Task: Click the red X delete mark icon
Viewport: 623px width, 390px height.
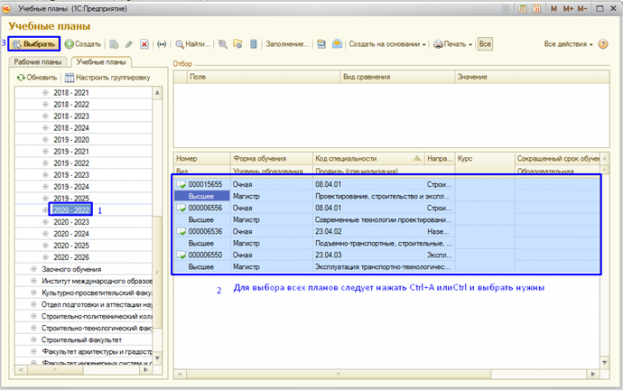Action: (x=145, y=44)
